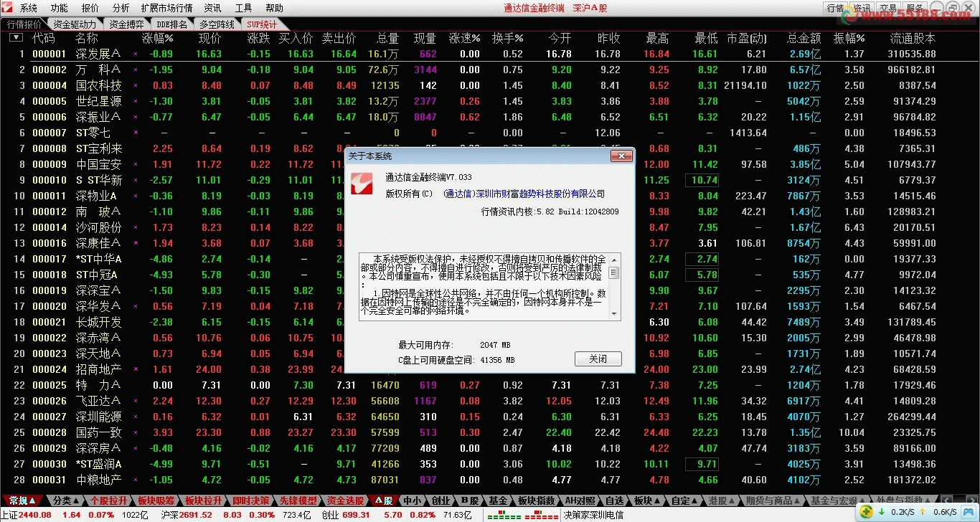Sort by the 现价 column header
The height and width of the screenshot is (522, 980).
pyautogui.click(x=210, y=38)
